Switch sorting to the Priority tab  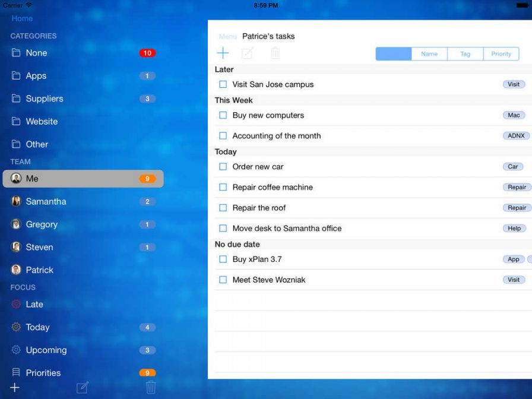click(x=501, y=54)
